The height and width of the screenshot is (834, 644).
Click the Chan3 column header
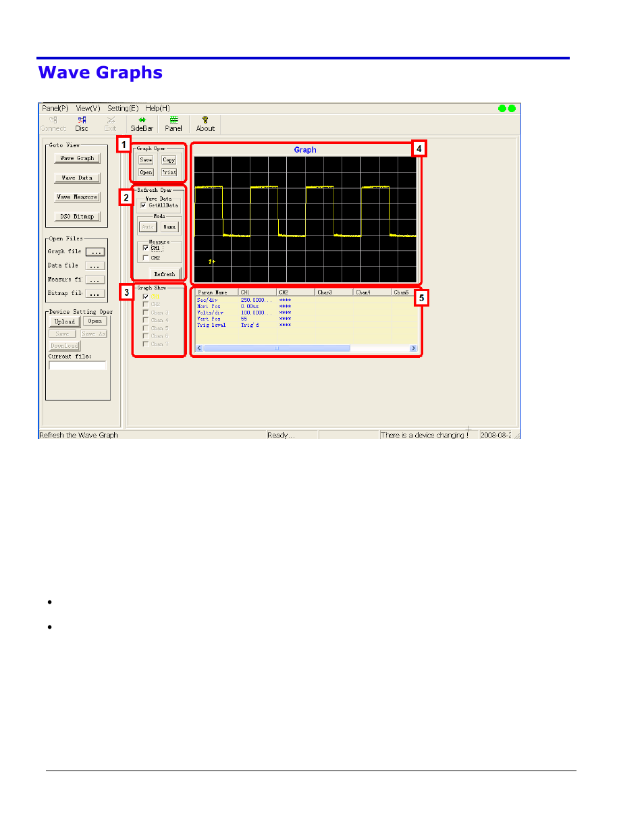pos(334,292)
